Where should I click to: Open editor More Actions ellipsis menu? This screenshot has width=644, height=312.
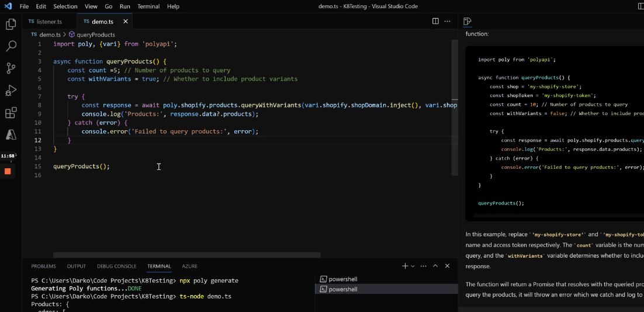448,21
